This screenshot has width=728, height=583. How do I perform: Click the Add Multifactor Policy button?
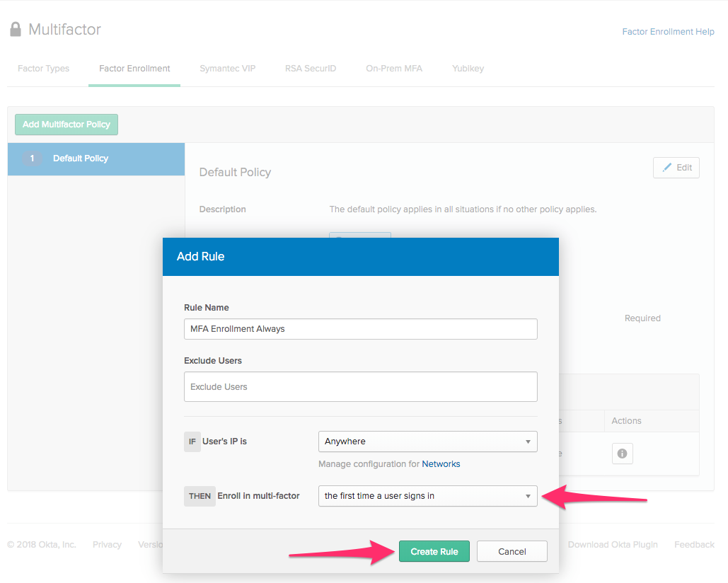[x=67, y=125]
